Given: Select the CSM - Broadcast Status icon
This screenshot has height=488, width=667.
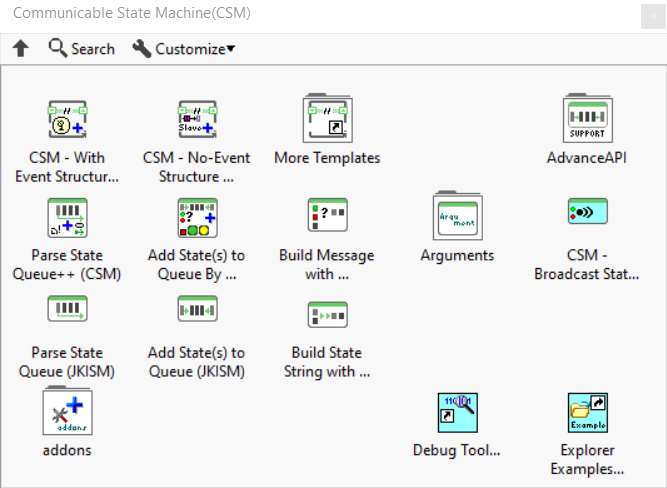Looking at the screenshot, I should coord(587,212).
